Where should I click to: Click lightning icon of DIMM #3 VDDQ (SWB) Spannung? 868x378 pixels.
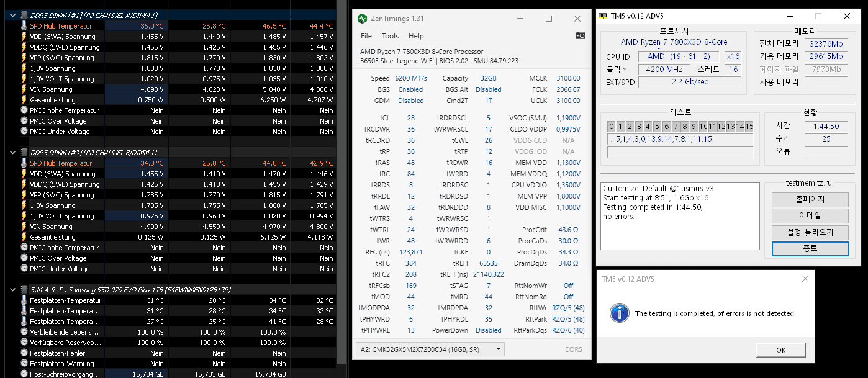point(24,184)
